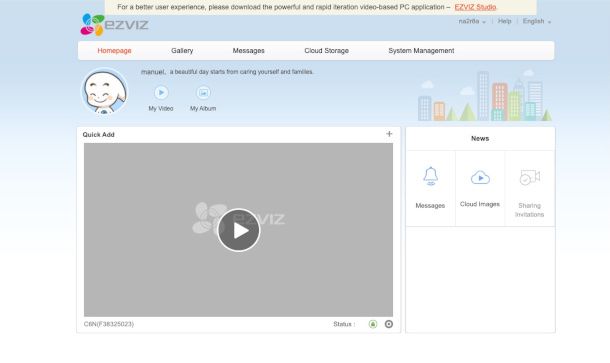Click the Status label text

point(344,324)
